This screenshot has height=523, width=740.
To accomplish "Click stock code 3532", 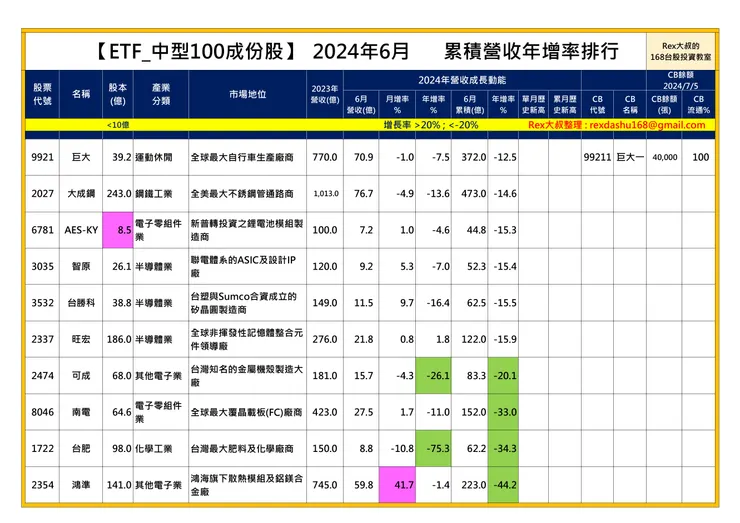I will click(42, 303).
